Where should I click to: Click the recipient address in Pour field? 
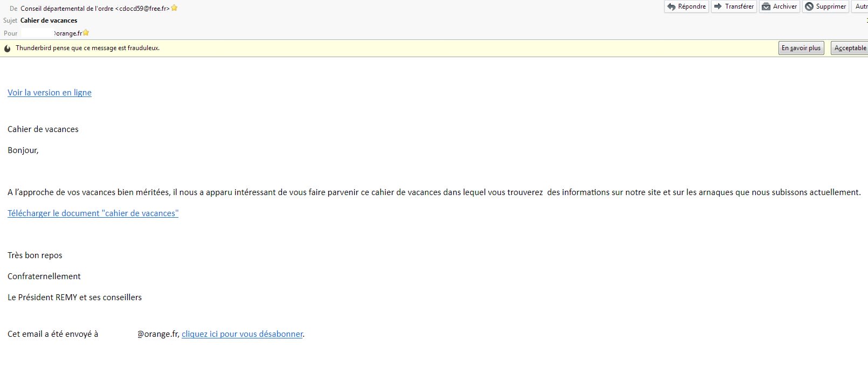pyautogui.click(x=68, y=33)
